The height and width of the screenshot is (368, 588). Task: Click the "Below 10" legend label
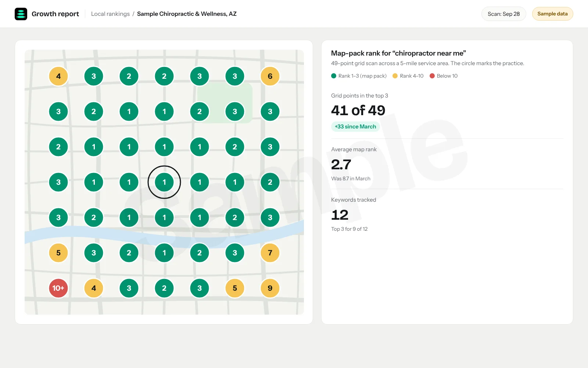click(447, 76)
